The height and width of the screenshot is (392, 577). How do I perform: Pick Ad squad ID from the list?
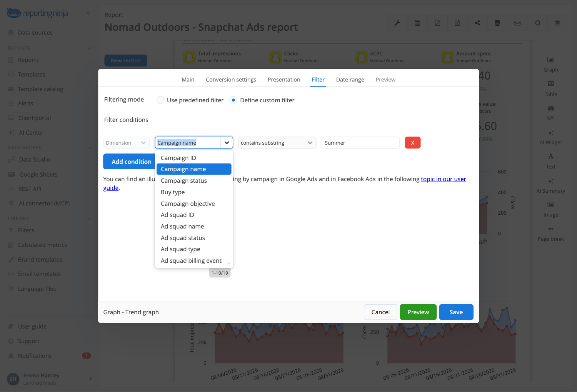coord(194,215)
